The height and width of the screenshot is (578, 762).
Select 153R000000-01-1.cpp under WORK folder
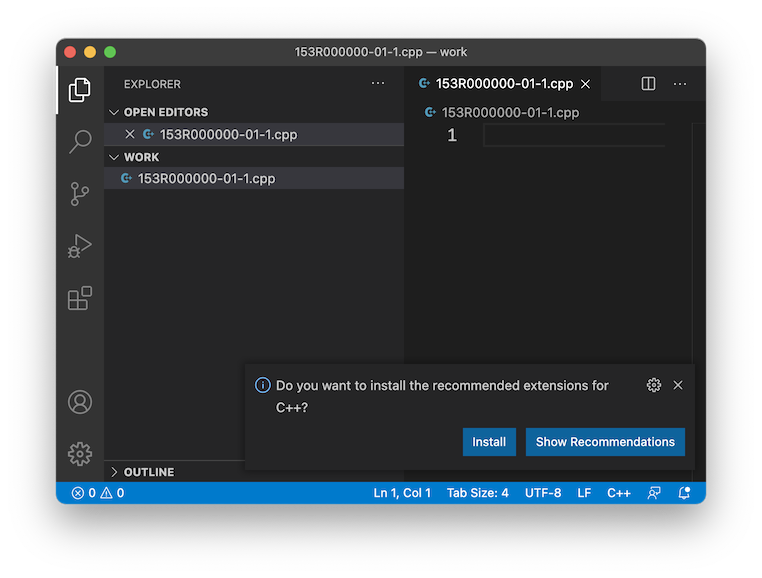[254, 178]
